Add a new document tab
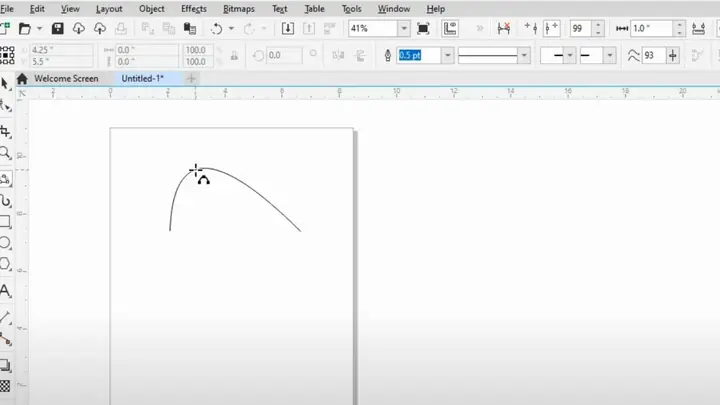The height and width of the screenshot is (405, 720). pyautogui.click(x=191, y=79)
